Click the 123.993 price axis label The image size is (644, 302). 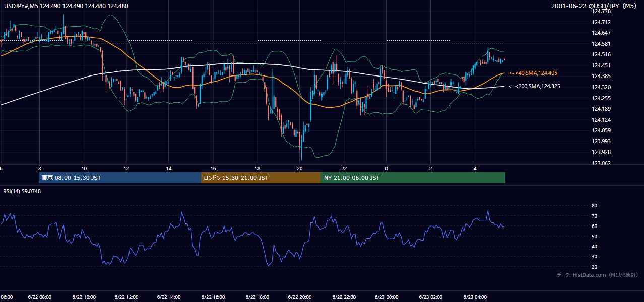pyautogui.click(x=602, y=141)
